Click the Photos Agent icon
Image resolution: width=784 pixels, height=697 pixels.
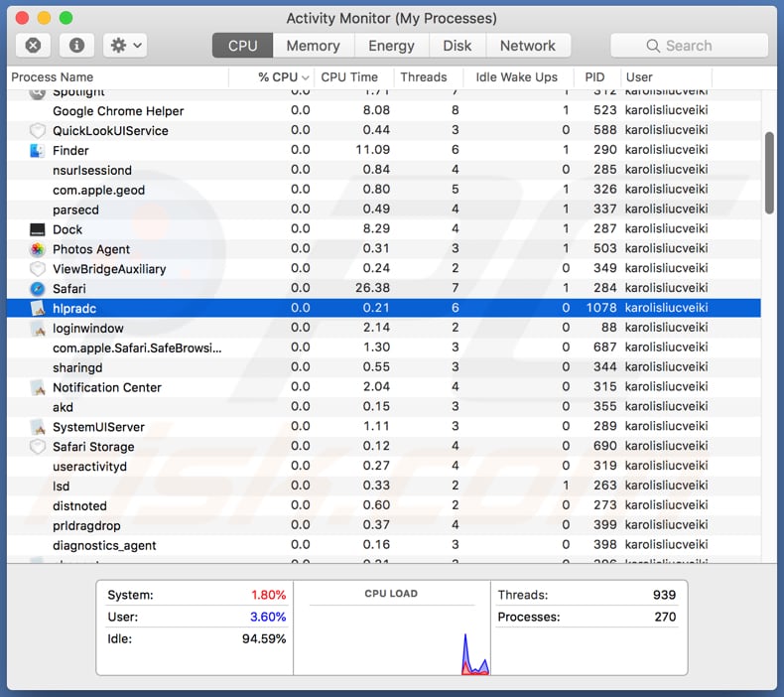click(x=37, y=249)
